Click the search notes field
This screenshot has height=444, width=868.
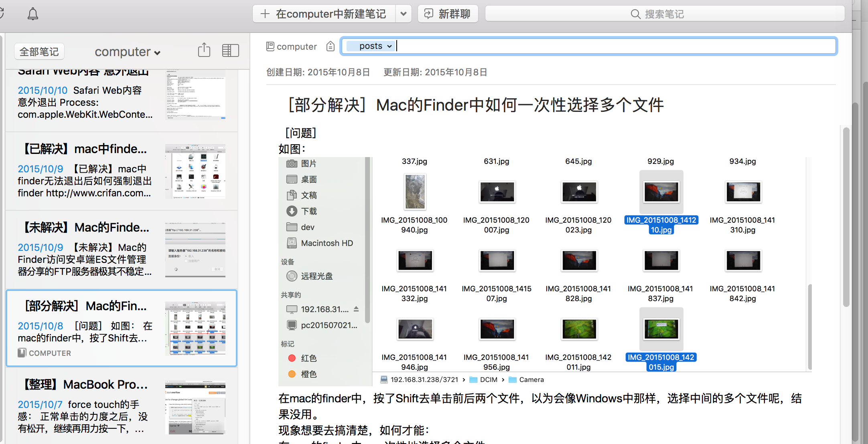click(664, 14)
